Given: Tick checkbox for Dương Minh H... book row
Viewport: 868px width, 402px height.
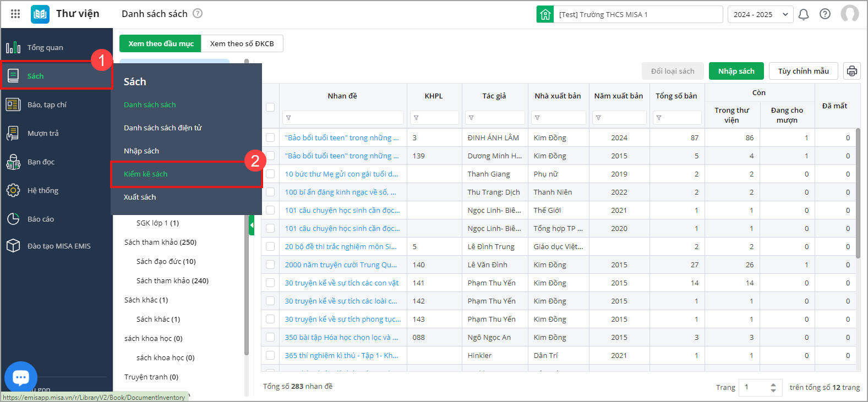Looking at the screenshot, I should pyautogui.click(x=270, y=156).
